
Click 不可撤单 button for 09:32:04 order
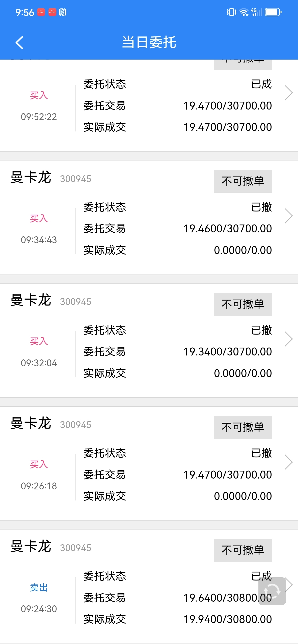tap(243, 304)
